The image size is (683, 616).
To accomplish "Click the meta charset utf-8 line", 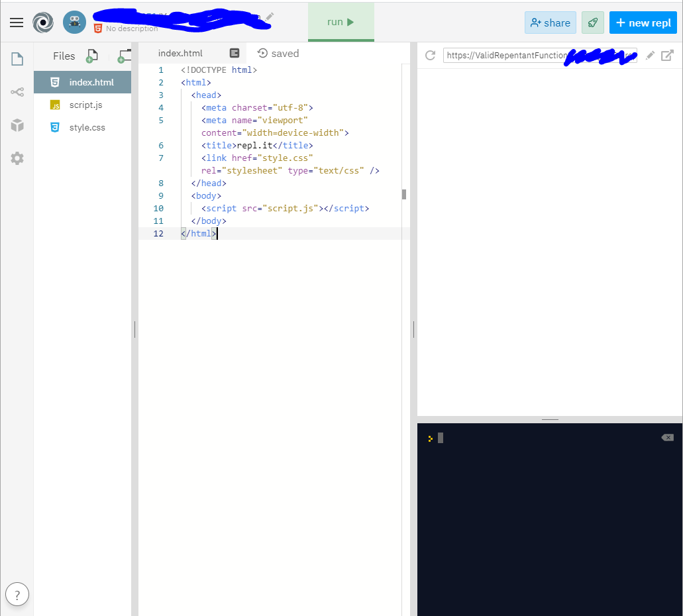I will point(257,107).
